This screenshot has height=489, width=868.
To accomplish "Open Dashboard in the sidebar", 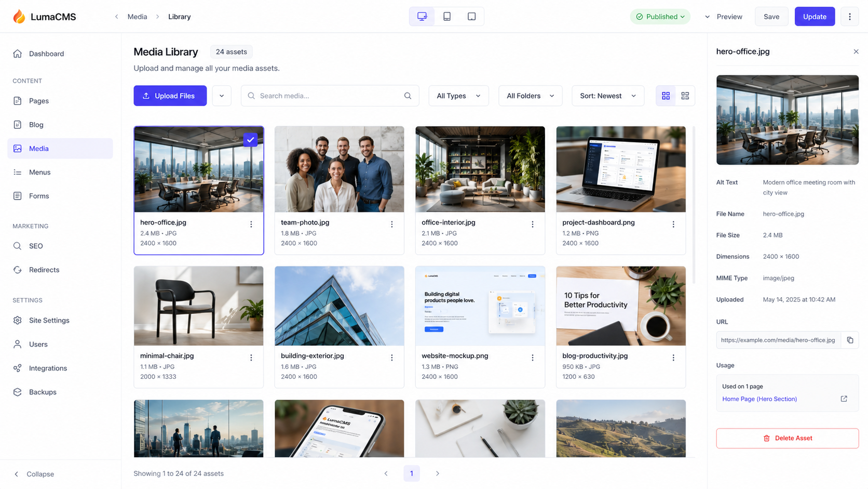I will (60, 54).
